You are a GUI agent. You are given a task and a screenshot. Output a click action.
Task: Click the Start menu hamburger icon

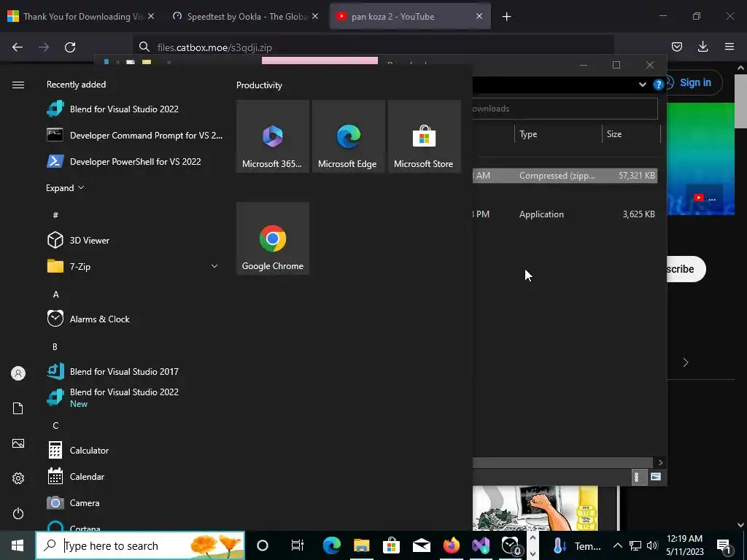(18, 85)
